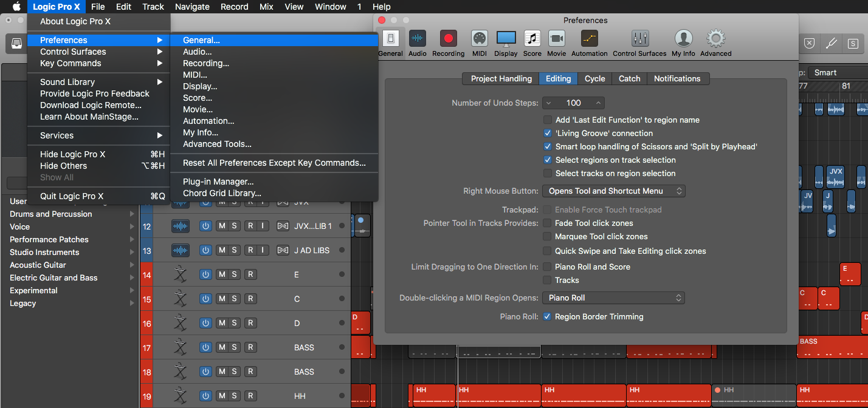Image resolution: width=868 pixels, height=408 pixels.
Task: Open the 'Double-clicking a MIDI Region Opens' dropdown
Action: [613, 297]
